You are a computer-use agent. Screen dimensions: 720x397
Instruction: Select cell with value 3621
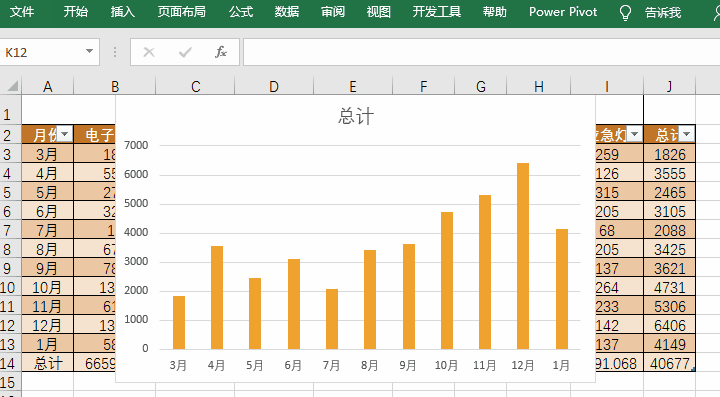(669, 268)
